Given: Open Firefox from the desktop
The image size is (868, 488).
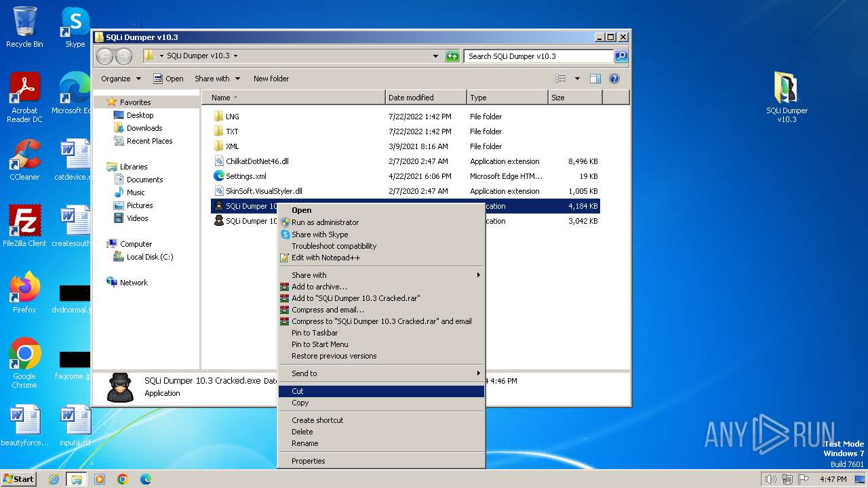Looking at the screenshot, I should [24, 292].
